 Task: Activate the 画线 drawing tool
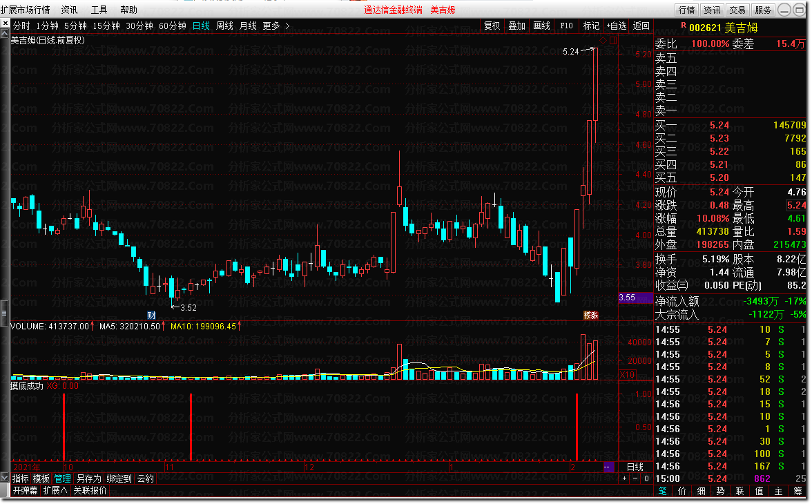[541, 26]
